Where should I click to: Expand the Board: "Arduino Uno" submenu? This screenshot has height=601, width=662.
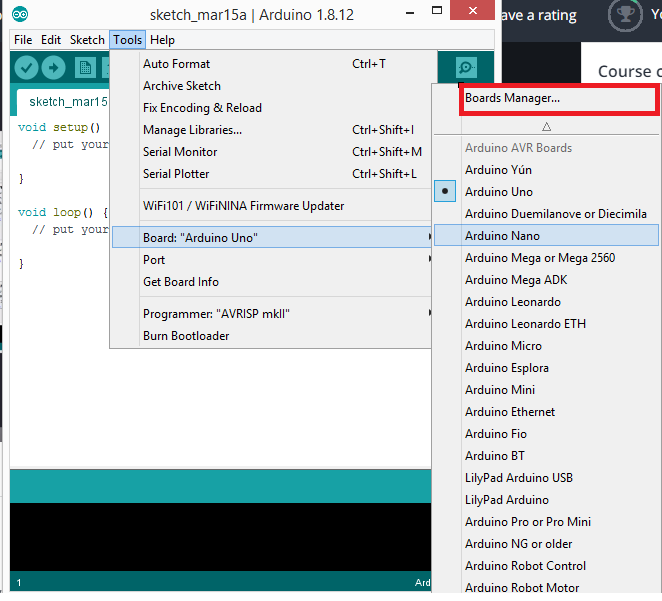click(x=272, y=237)
